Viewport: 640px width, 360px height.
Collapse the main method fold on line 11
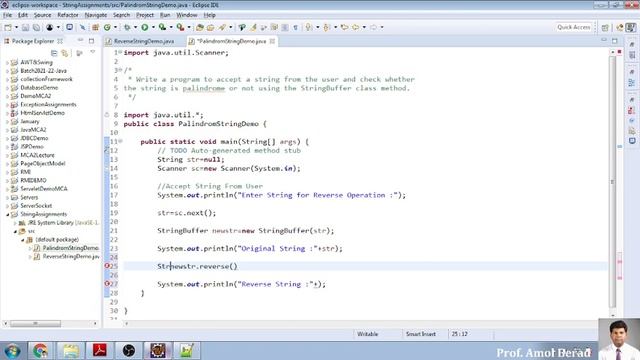click(x=120, y=141)
